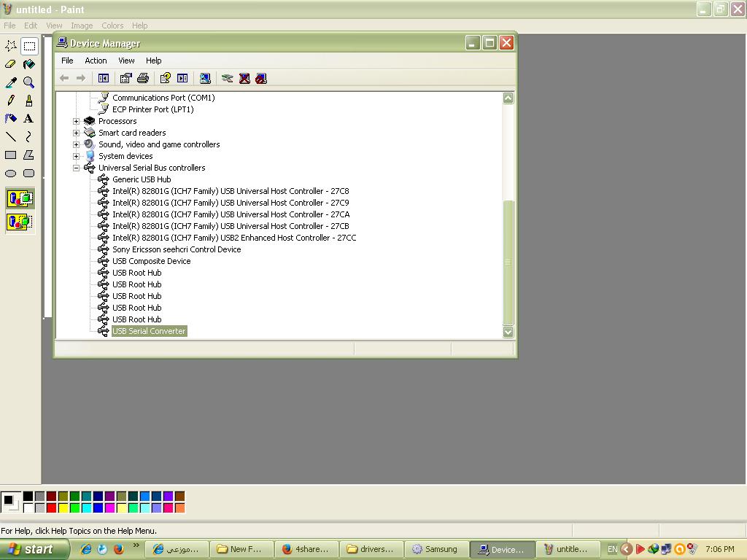Image resolution: width=747 pixels, height=560 pixels.
Task: Choose the Eraser tool in Paint
Action: (10, 64)
